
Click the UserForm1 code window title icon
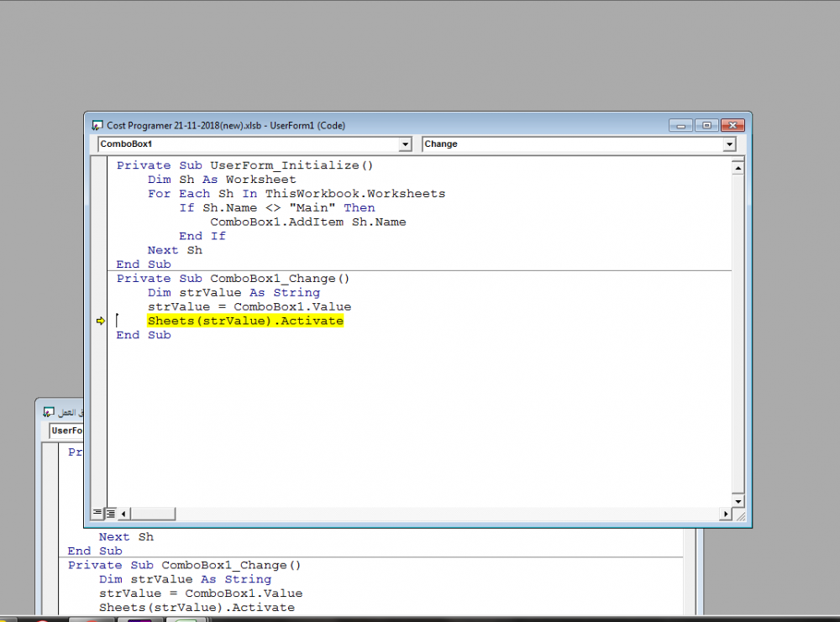(x=97, y=125)
